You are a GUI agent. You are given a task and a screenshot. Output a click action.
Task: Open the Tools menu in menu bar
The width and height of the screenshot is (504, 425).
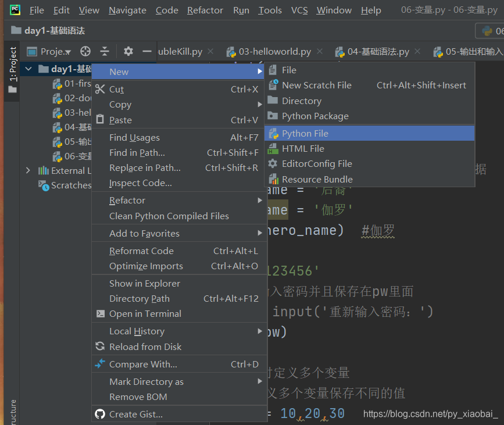[270, 10]
